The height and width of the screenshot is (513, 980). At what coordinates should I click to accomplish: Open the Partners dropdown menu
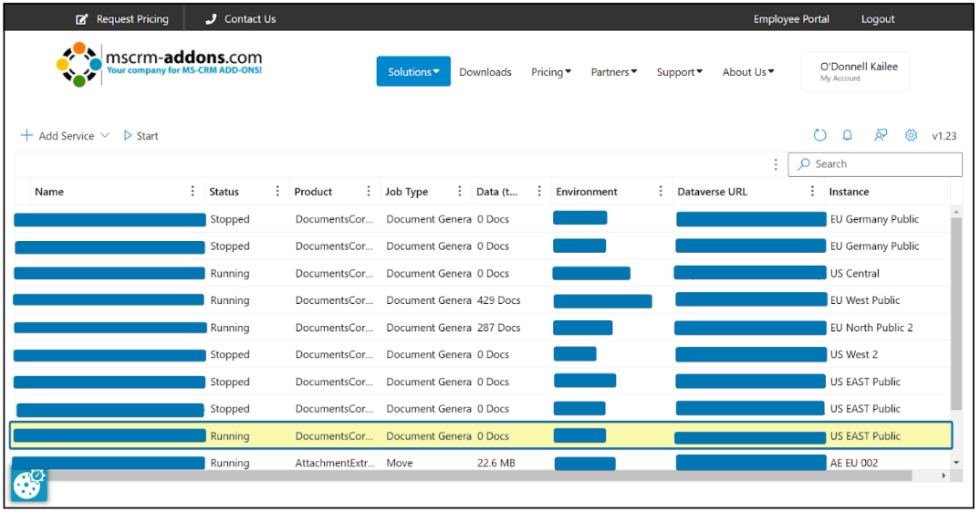pos(614,72)
